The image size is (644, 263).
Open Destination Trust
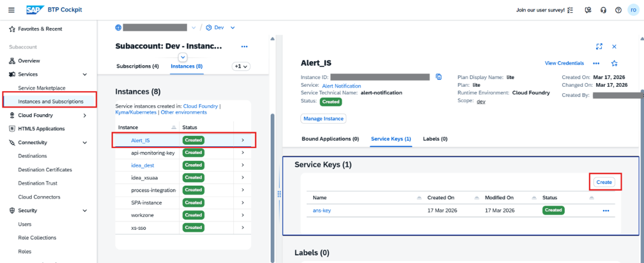point(38,183)
